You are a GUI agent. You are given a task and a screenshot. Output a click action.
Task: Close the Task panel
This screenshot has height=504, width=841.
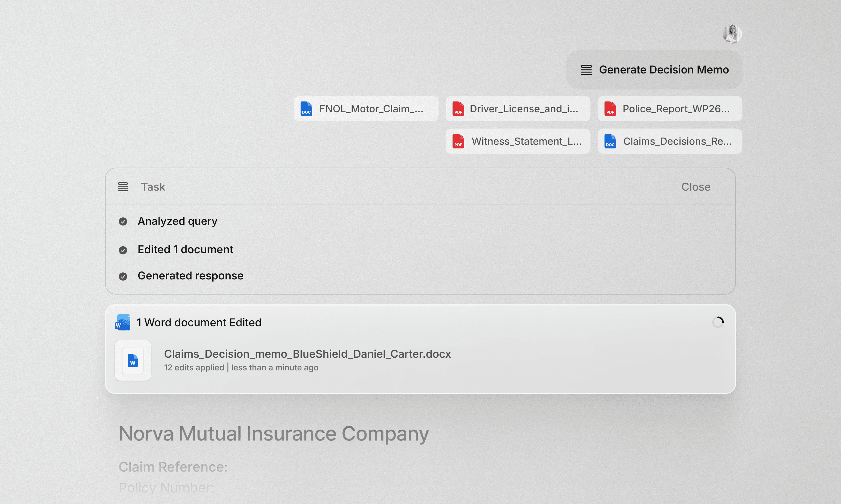[695, 187]
